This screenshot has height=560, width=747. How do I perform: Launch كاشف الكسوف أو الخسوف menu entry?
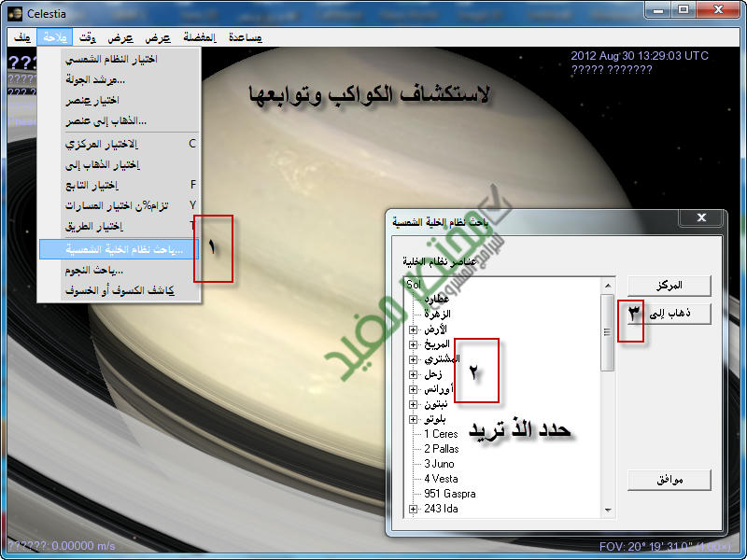pyautogui.click(x=119, y=290)
